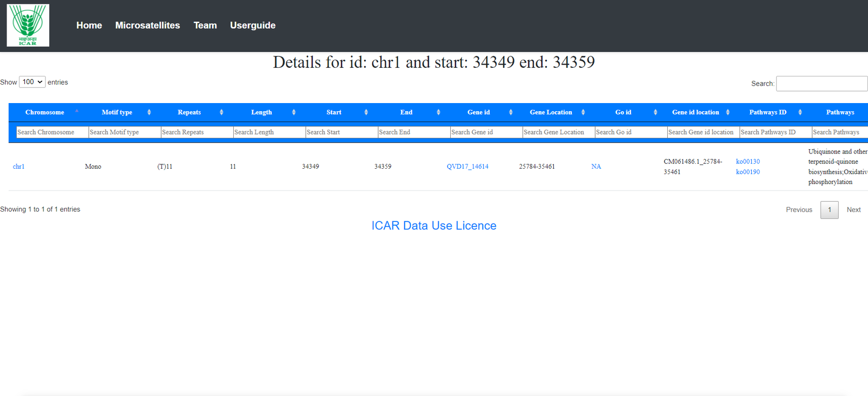The image size is (868, 396).
Task: Select page 1 in pagination
Action: [x=829, y=210]
